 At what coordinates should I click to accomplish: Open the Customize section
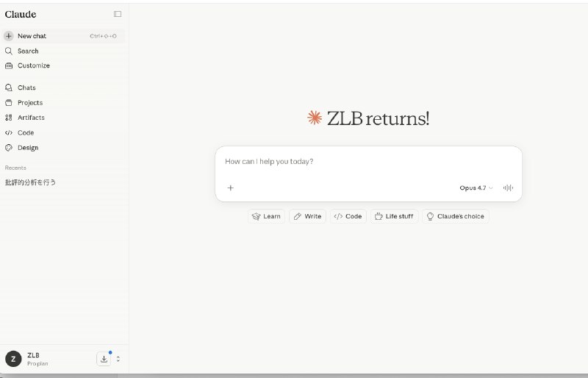[x=33, y=65]
